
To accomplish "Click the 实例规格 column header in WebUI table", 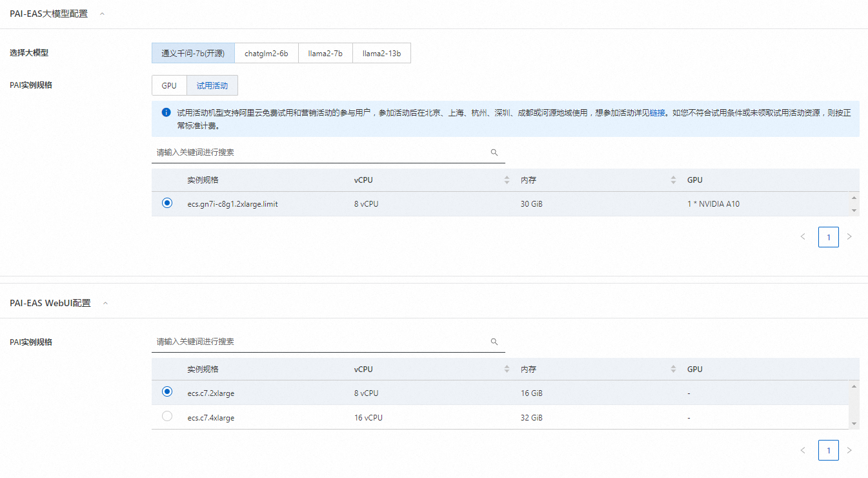I will (203, 369).
